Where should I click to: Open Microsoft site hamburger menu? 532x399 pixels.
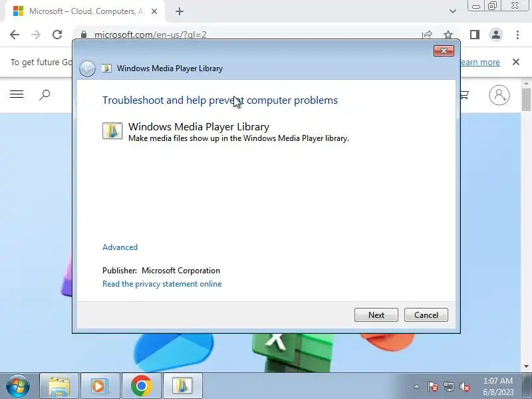click(17, 94)
